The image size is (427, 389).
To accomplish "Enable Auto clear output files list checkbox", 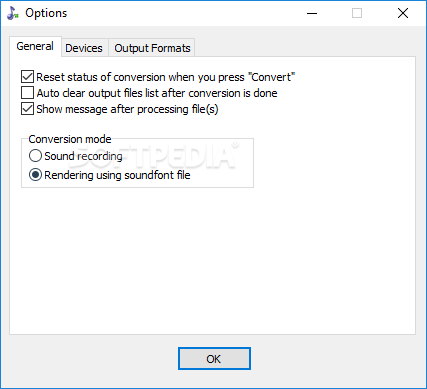I will (x=27, y=93).
